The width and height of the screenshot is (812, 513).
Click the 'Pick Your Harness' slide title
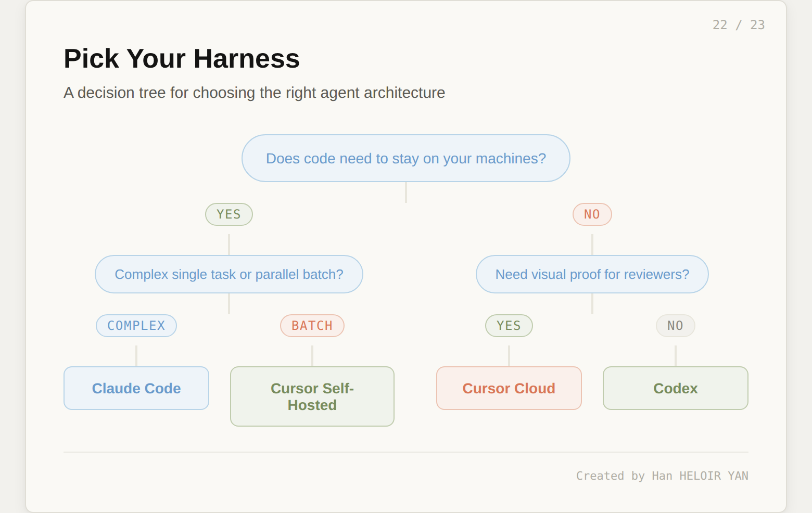182,58
